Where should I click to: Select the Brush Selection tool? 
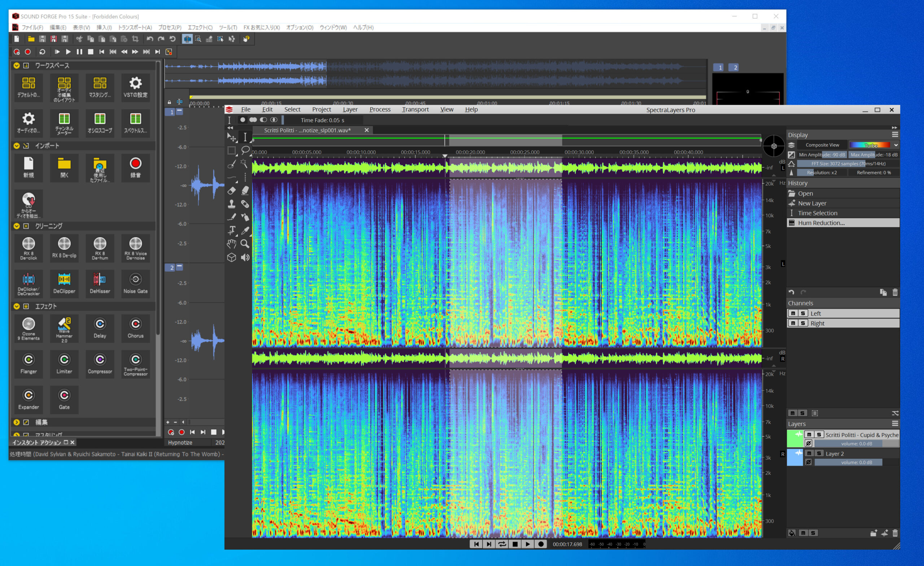(232, 164)
